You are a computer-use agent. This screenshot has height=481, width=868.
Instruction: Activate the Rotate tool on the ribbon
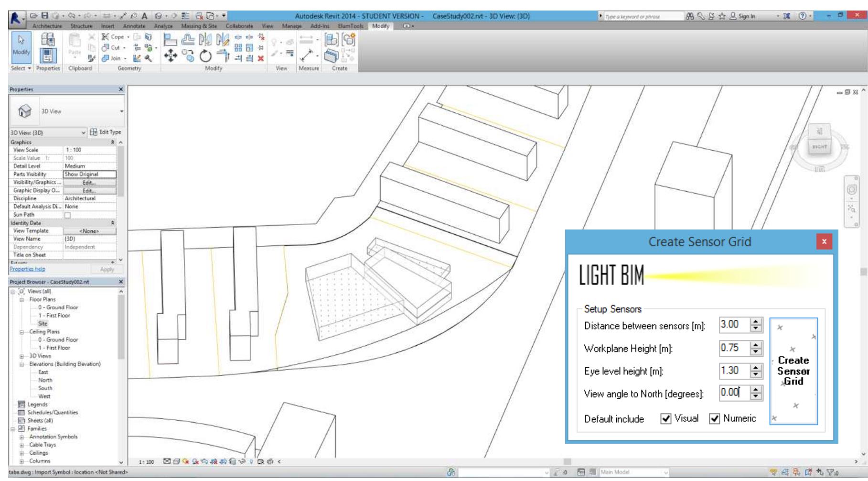coord(205,55)
